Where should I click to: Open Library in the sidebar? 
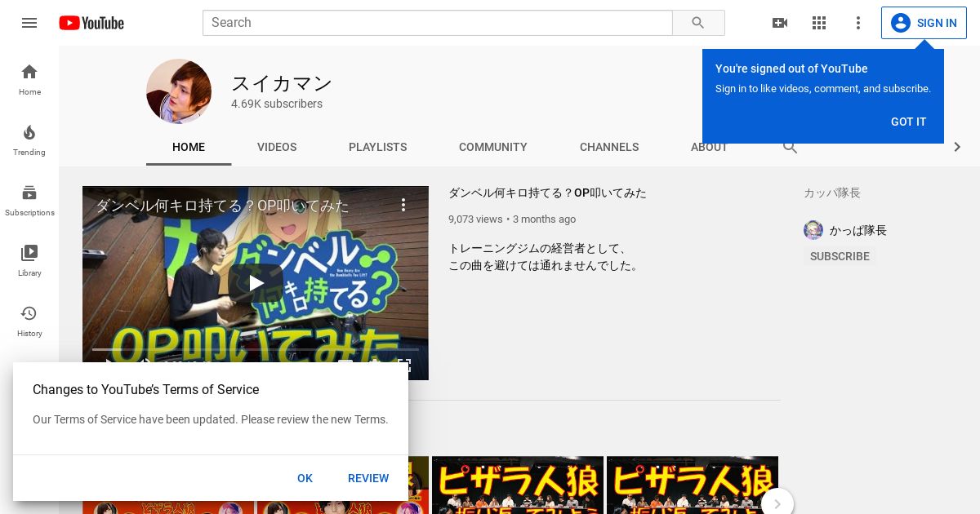29,260
